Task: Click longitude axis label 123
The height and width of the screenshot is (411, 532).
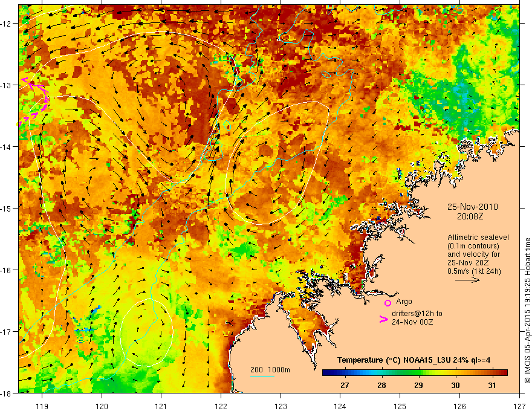Action: coord(281,406)
